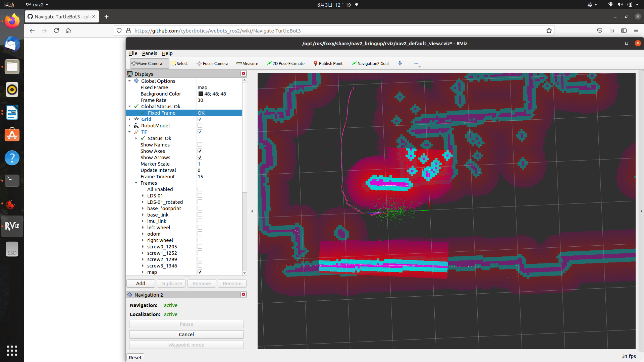Check the All Enabled frames checkbox
The width and height of the screenshot is (644, 362).
[x=200, y=189]
